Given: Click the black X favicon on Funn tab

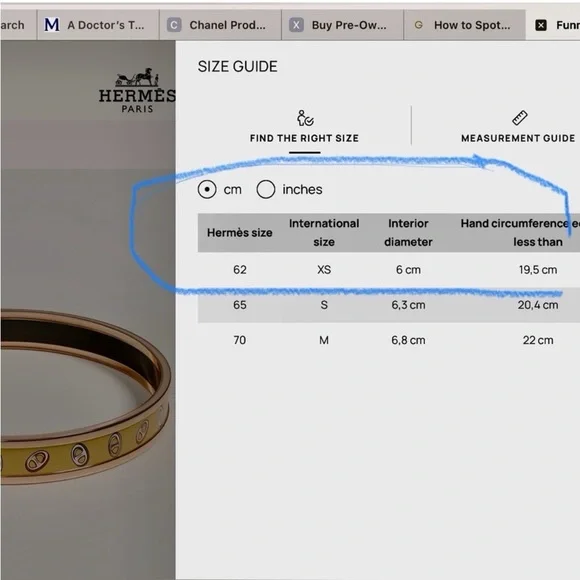Looking at the screenshot, I should pos(541,25).
